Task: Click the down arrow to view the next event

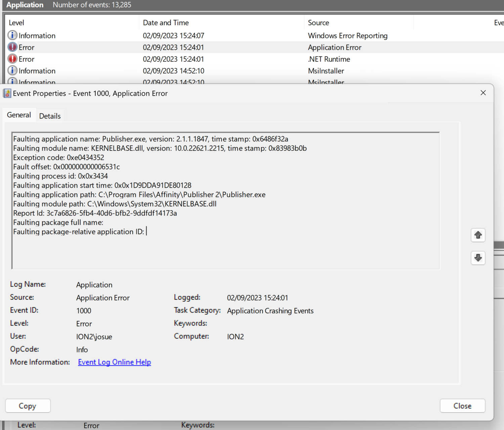Action: (478, 258)
